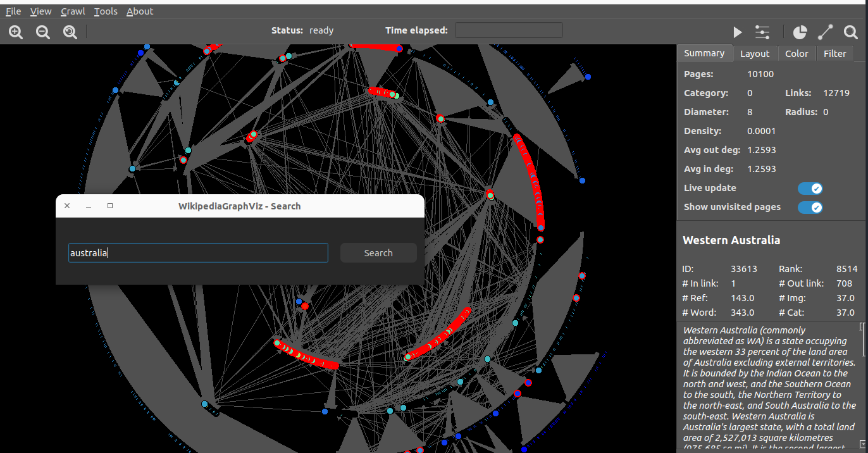Open the Tools menu
The height and width of the screenshot is (453, 868).
coord(106,11)
